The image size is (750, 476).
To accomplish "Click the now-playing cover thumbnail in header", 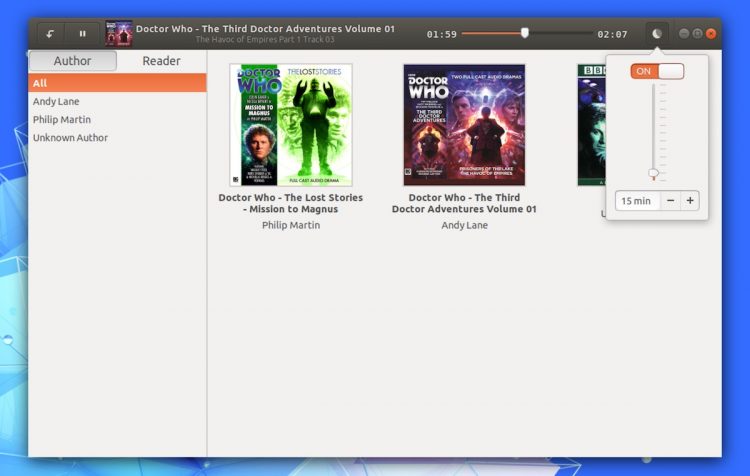I will pyautogui.click(x=119, y=33).
